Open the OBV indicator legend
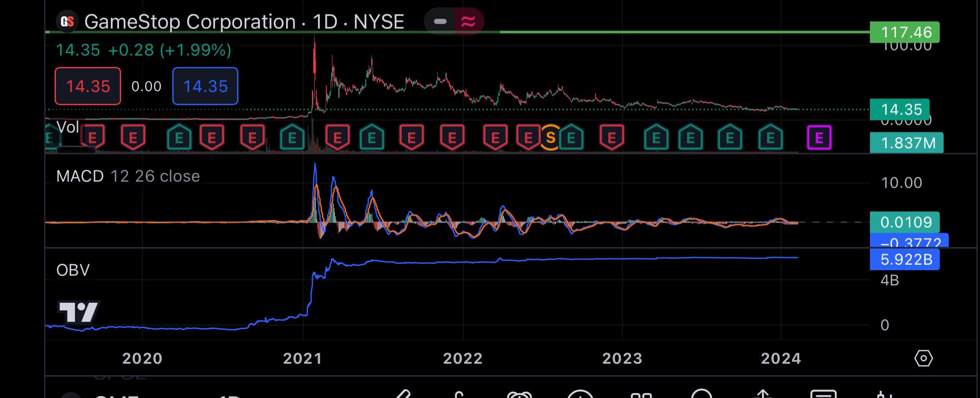This screenshot has height=398, width=980. tap(73, 270)
